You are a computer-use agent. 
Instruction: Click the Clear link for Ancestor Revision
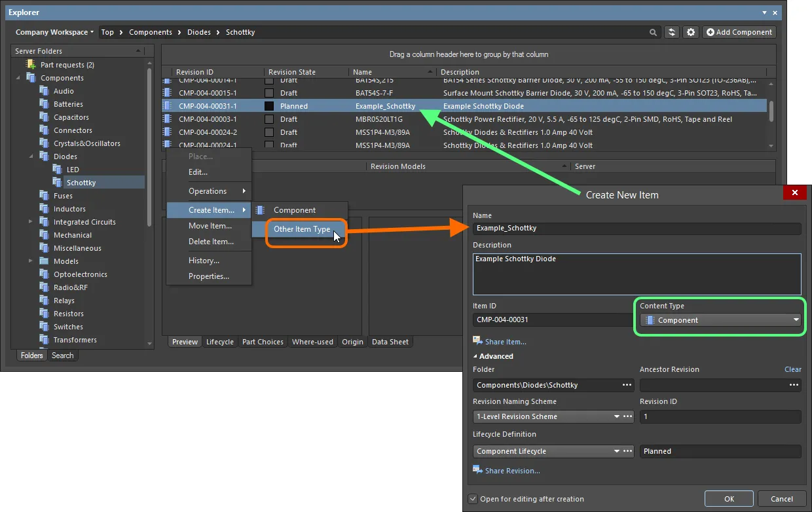pyautogui.click(x=792, y=369)
